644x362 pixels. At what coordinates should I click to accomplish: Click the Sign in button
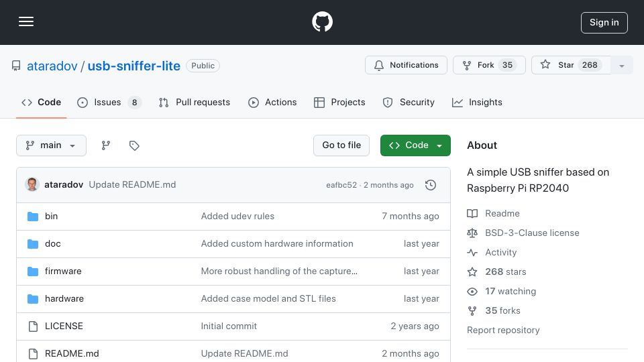[604, 23]
